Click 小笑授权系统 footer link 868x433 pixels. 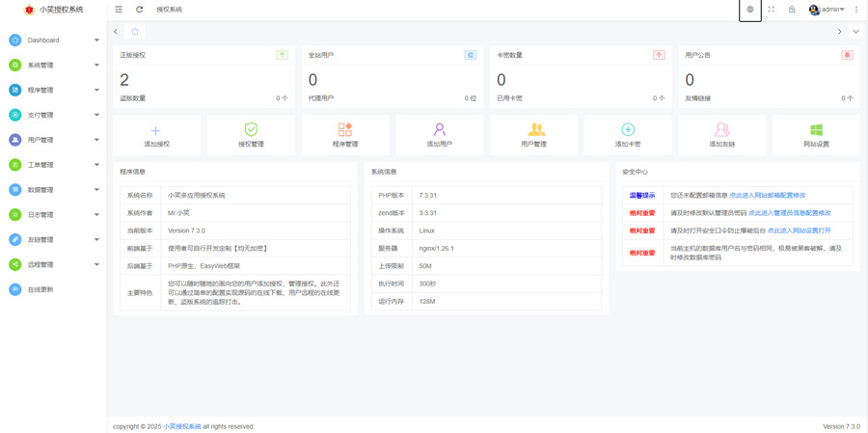pos(181,426)
